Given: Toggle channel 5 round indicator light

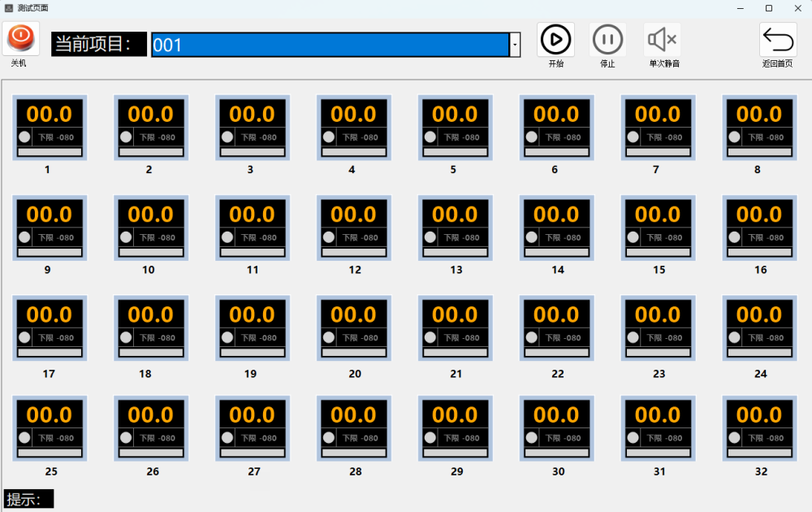Looking at the screenshot, I should point(430,137).
